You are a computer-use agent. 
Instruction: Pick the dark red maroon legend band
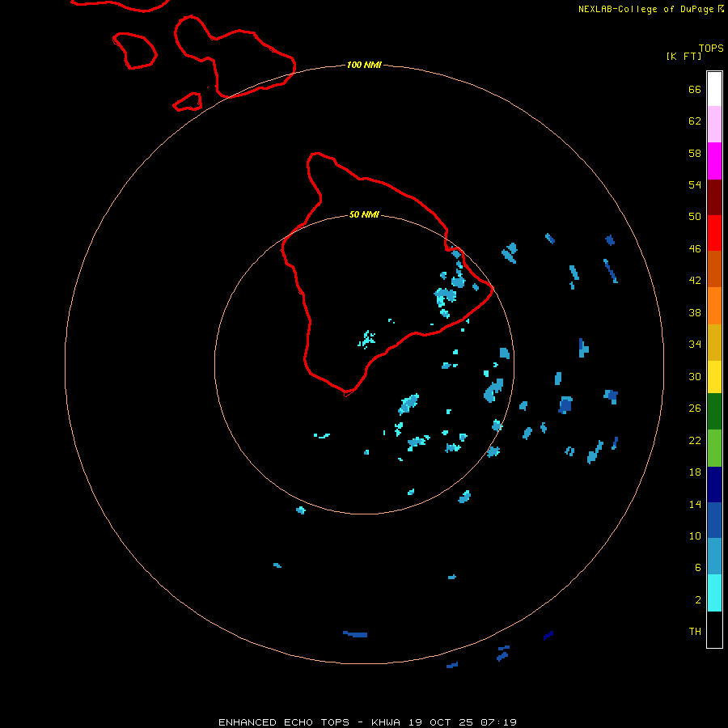click(714, 197)
